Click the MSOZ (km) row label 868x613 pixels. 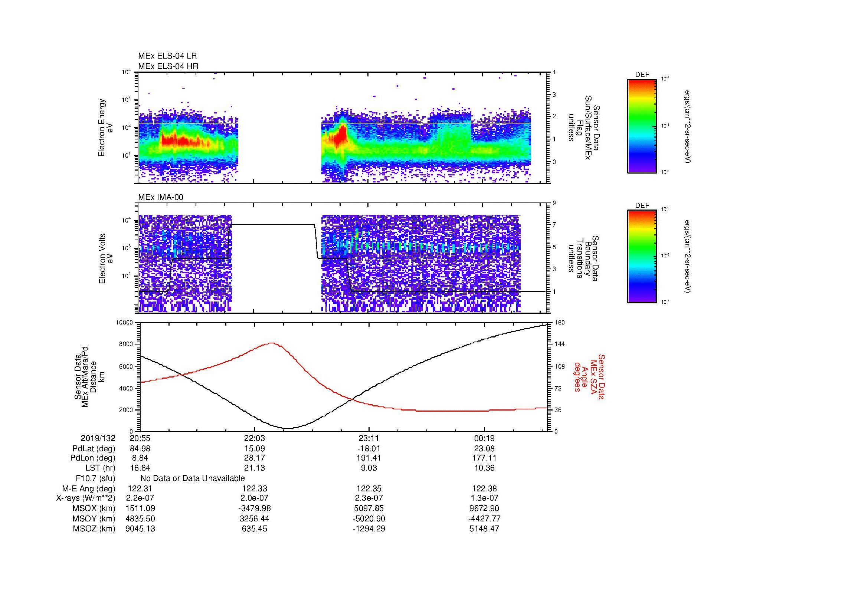[94, 529]
